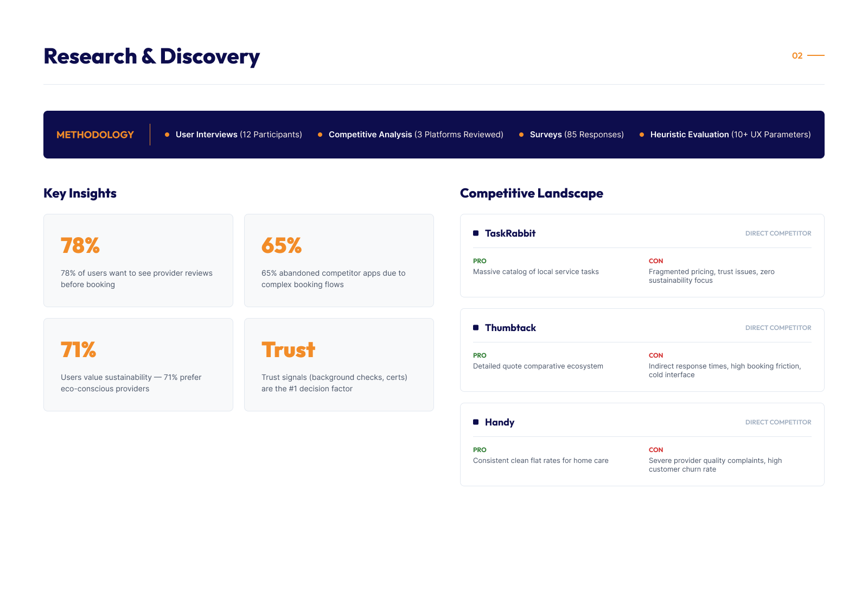Click the square bullet beside Handy
Screen dimensions: 868x597
pos(476,422)
